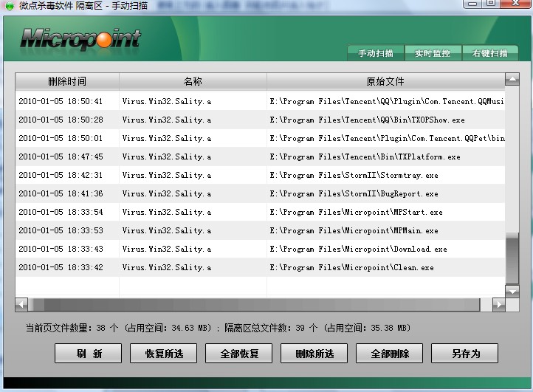Screen dimensions: 533x392
Task: Select the MPStart.exe file entry
Action: tap(260, 212)
